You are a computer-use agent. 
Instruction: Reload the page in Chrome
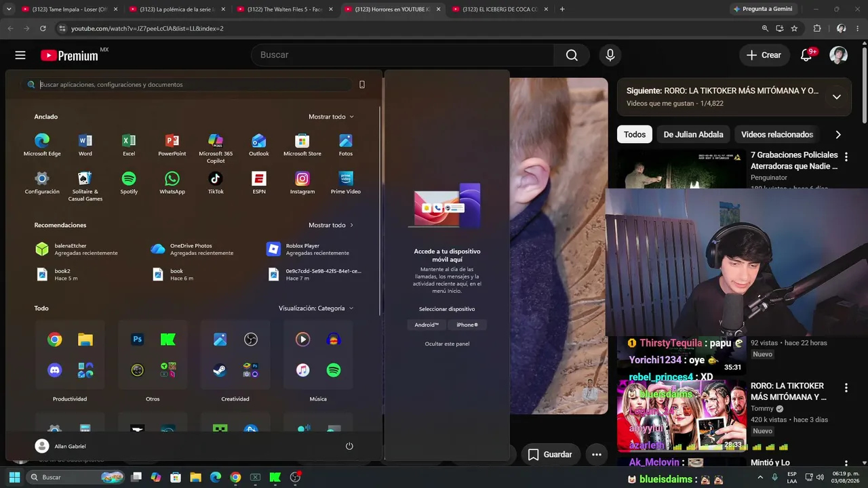43,28
